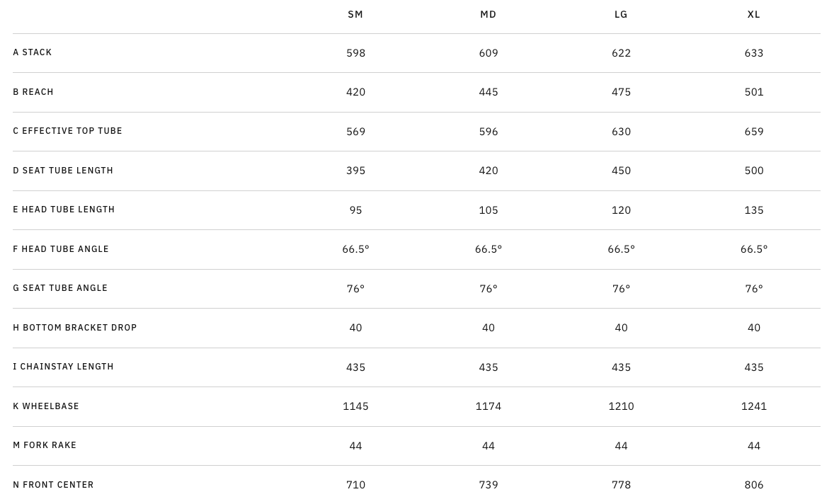The height and width of the screenshot is (504, 822).
Task: Select the K Wheelbase row label
Action: click(46, 406)
